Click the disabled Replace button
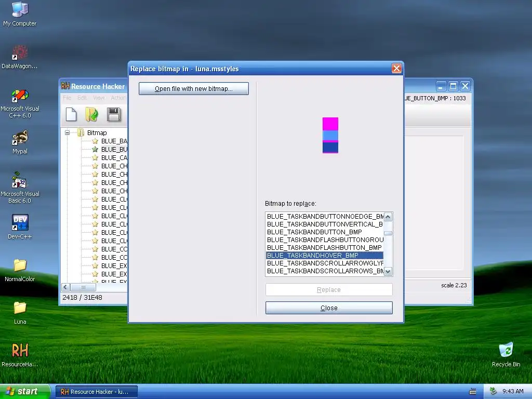Image resolution: width=532 pixels, height=399 pixels. coord(329,290)
